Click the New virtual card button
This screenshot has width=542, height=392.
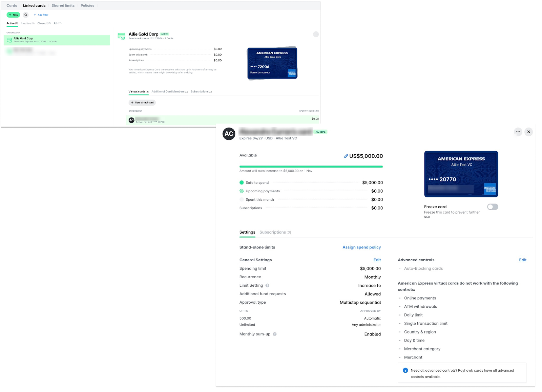142,103
